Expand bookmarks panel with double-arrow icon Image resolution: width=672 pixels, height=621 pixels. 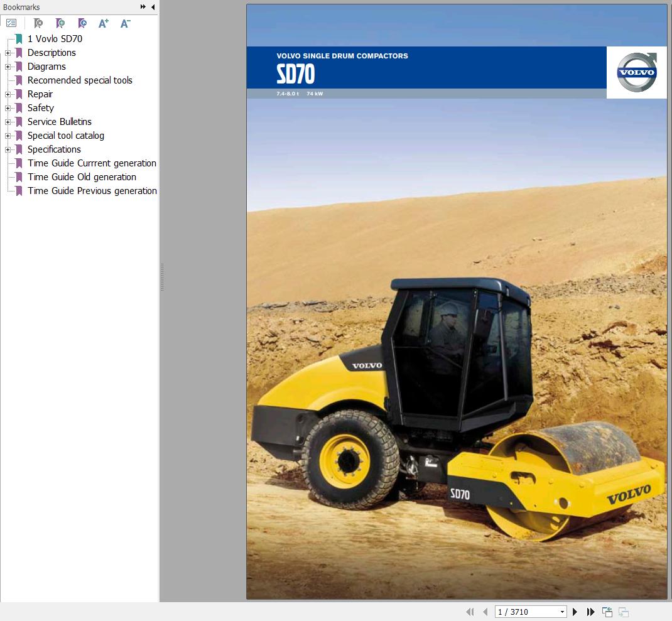143,7
